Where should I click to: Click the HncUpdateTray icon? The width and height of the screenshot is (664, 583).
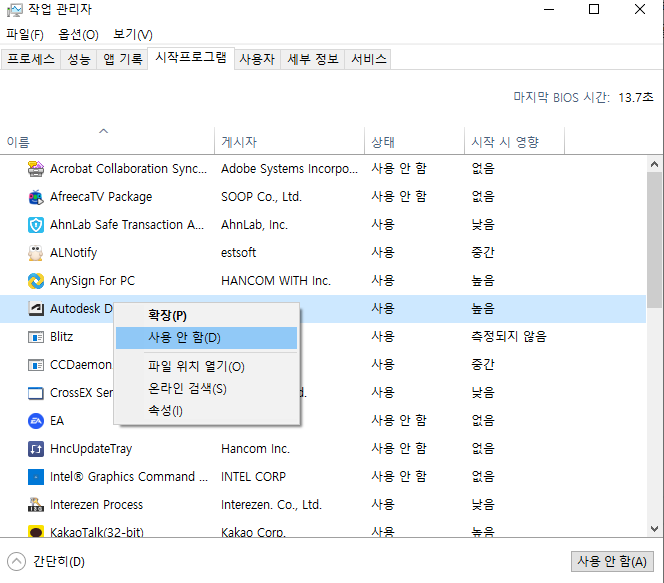(x=36, y=449)
